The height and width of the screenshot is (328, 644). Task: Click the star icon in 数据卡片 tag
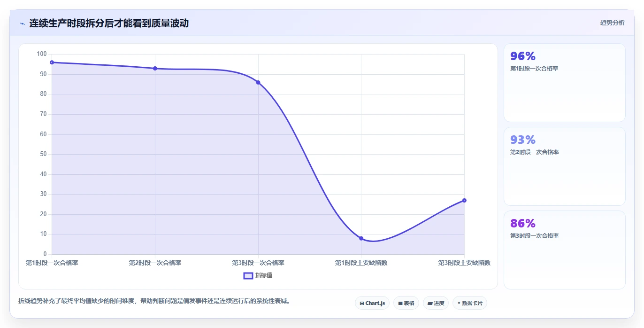tap(459, 303)
